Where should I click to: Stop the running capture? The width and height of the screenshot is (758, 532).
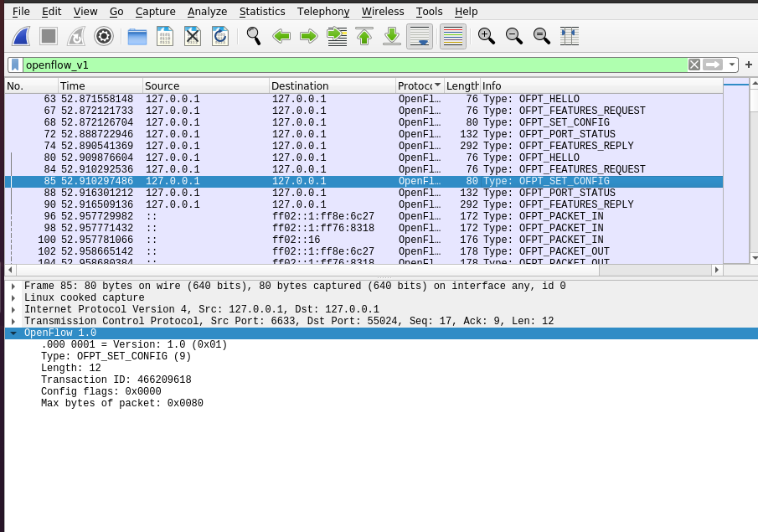[49, 36]
